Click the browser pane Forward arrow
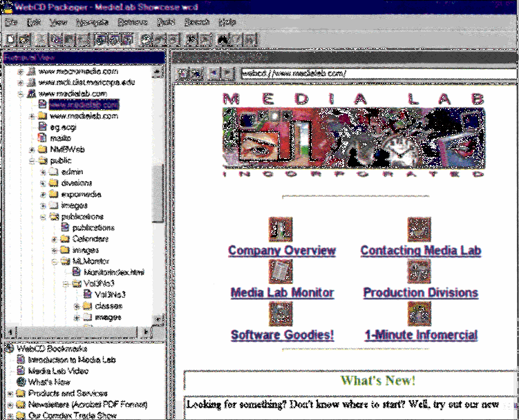This screenshot has width=519, height=420. (227, 73)
